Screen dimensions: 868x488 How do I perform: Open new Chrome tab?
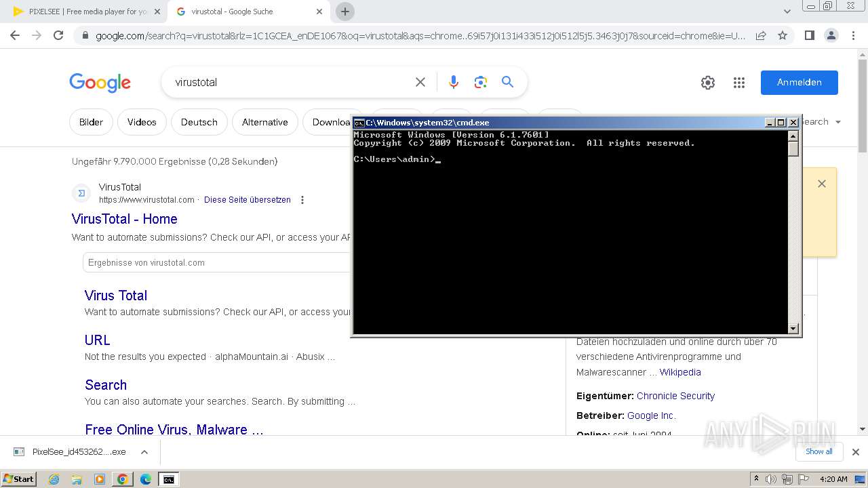[x=345, y=12]
